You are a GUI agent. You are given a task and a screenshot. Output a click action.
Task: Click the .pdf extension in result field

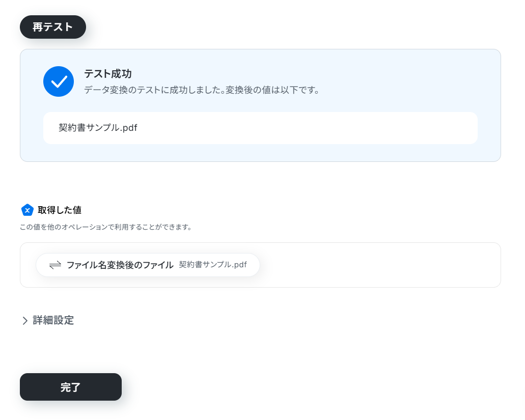click(x=128, y=128)
